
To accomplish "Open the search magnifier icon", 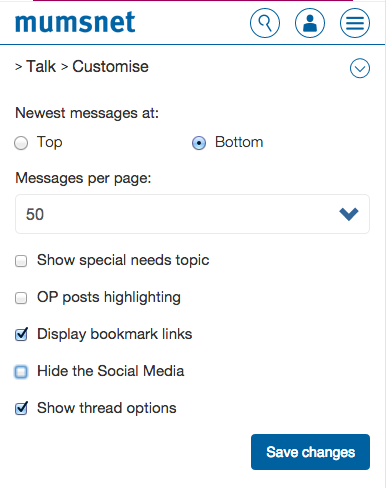I will click(x=265, y=23).
